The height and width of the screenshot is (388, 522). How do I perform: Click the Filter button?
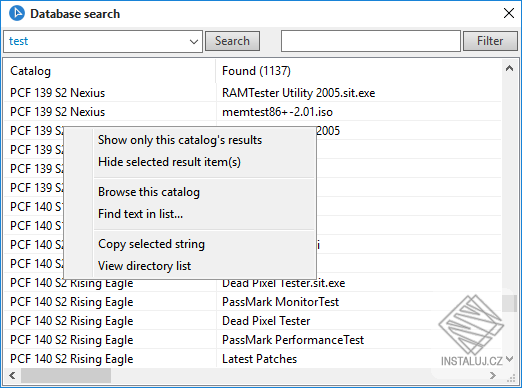click(x=490, y=41)
